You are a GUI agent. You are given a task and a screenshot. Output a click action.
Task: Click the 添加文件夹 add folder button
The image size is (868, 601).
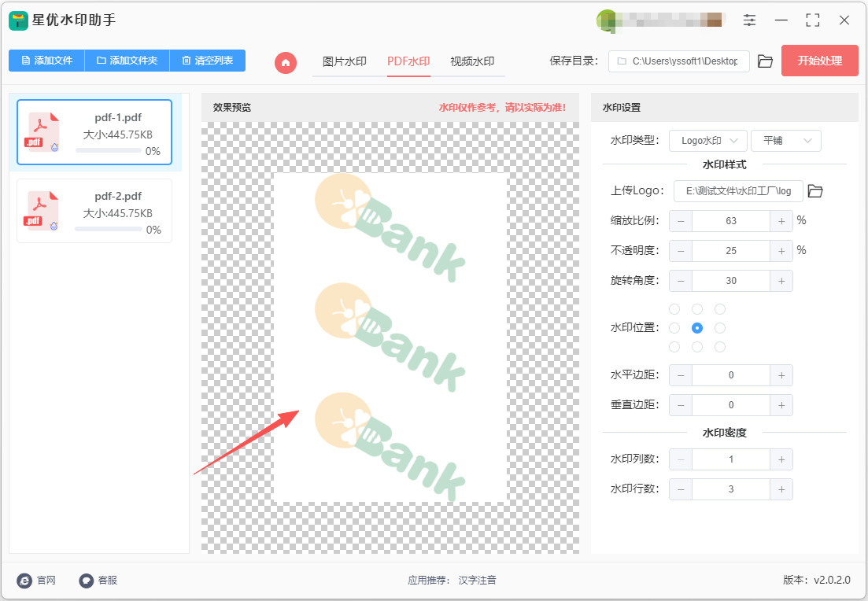pyautogui.click(x=127, y=61)
